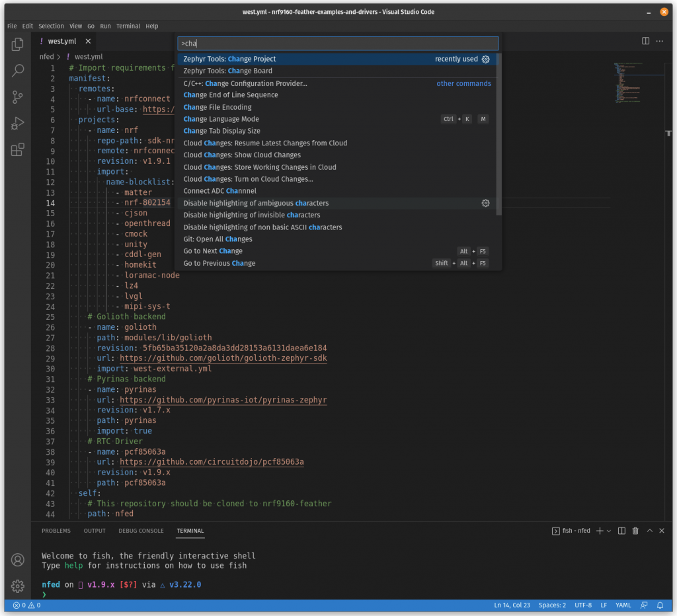Switch to the Problems panel tab

point(56,531)
